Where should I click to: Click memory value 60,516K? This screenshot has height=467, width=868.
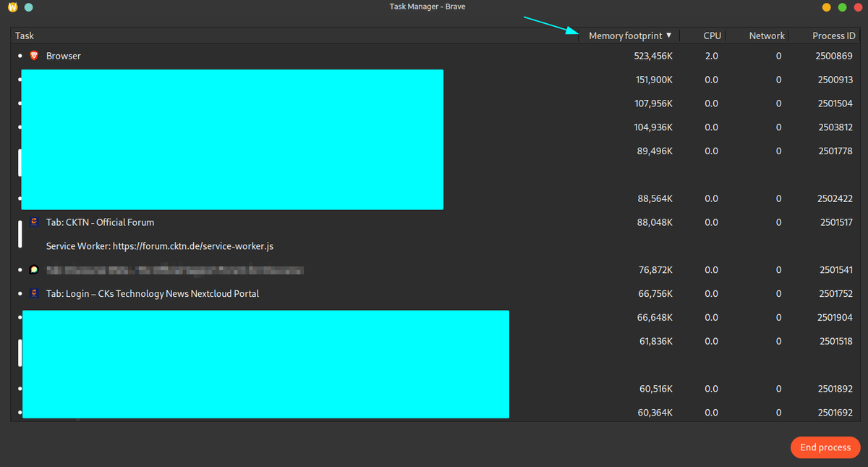click(x=655, y=389)
